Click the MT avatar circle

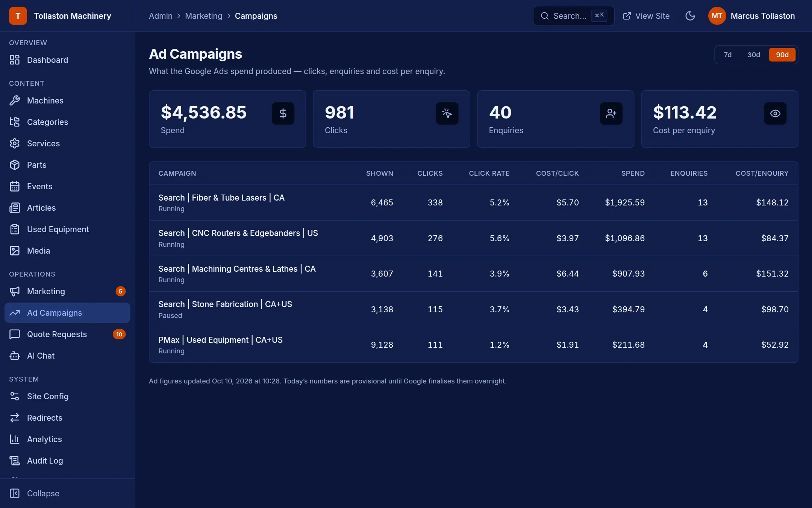[x=717, y=16]
